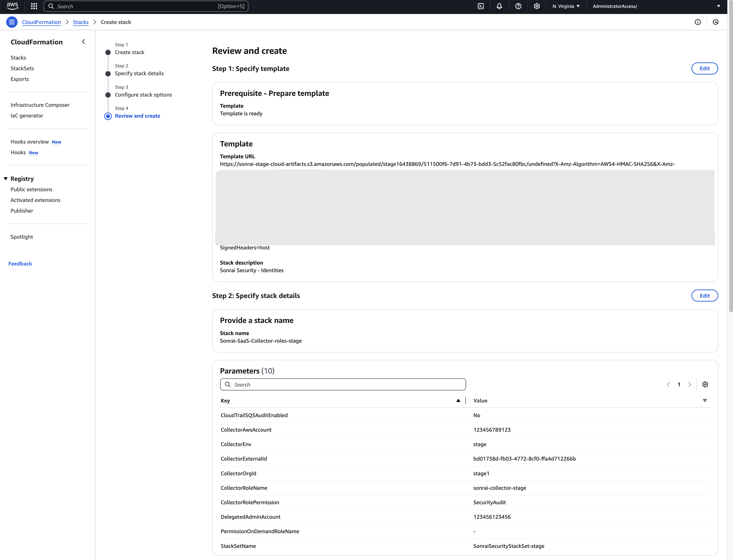Viewport: 733px width, 560px height.
Task: Collapse the Registry section
Action: click(x=6, y=179)
